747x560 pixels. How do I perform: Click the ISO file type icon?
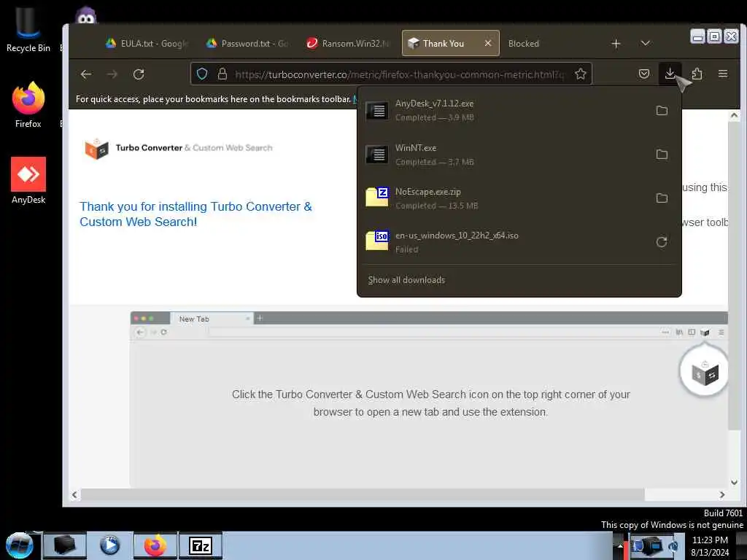tap(377, 241)
